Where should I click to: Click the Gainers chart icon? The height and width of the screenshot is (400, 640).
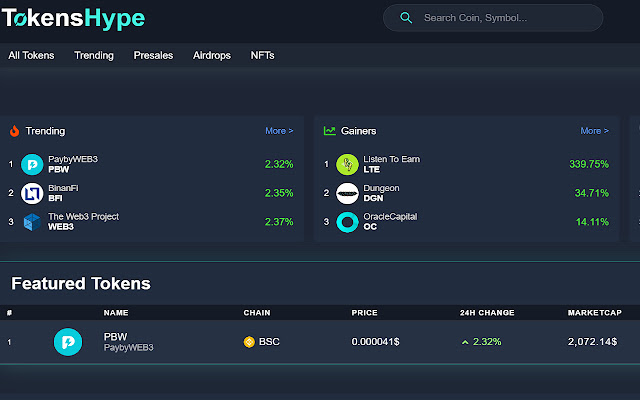(329, 131)
